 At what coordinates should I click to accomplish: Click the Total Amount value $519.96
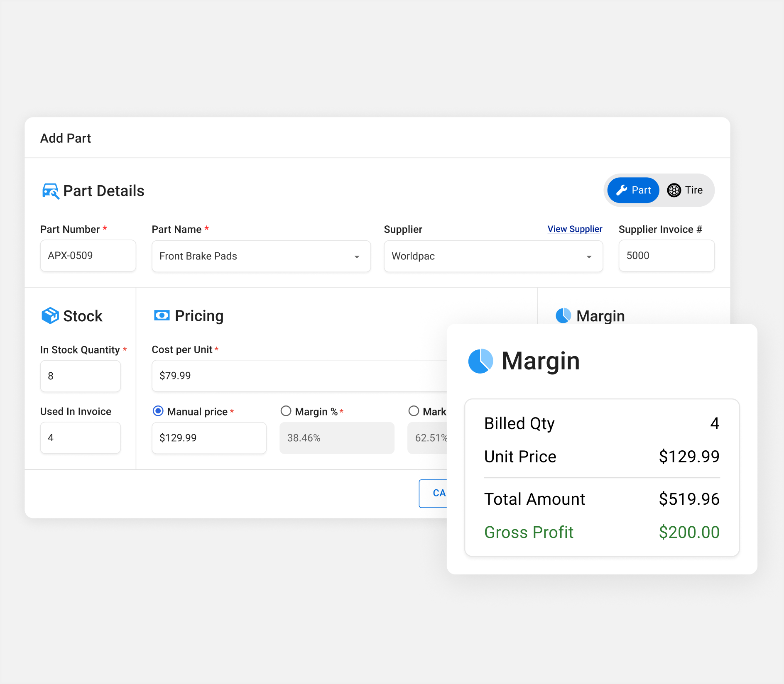pyautogui.click(x=689, y=499)
